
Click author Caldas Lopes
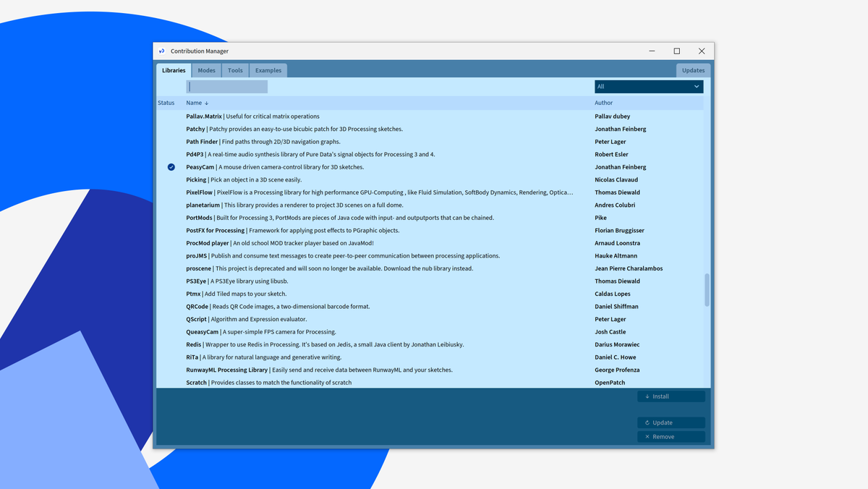pyautogui.click(x=613, y=294)
